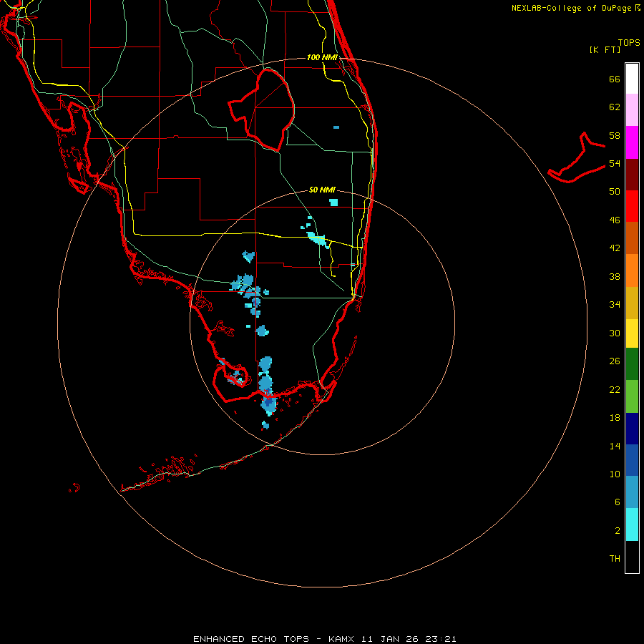Click the dark red (maroon) legend swatch
The width and height of the screenshot is (644, 644).
pyautogui.click(x=632, y=175)
